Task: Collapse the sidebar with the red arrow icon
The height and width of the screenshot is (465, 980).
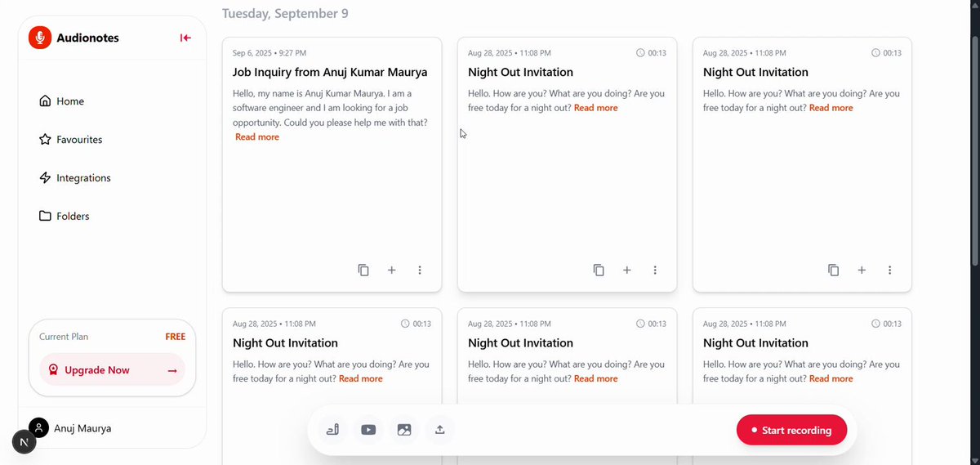Action: pyautogui.click(x=185, y=38)
